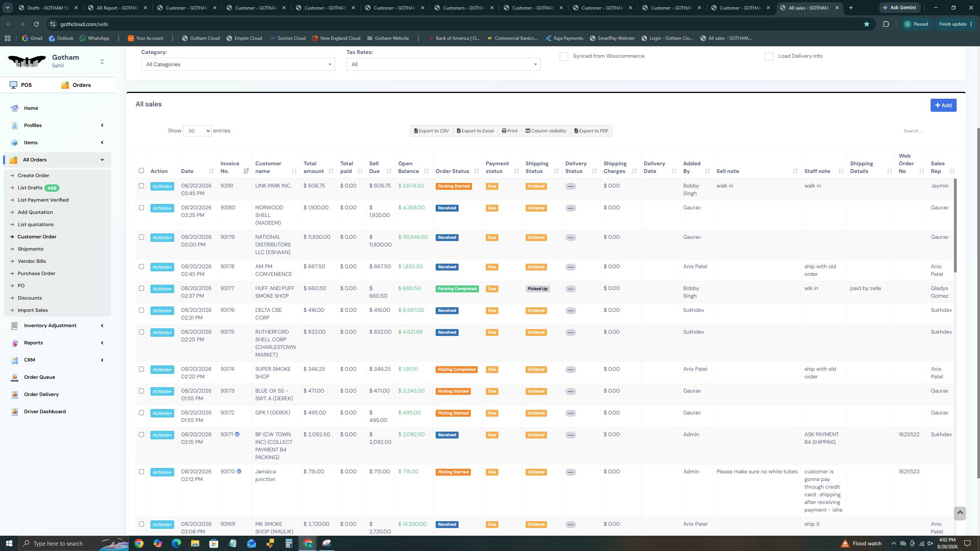Select row checkbox for invoice 93181
Image resolution: width=980 pixels, height=551 pixels.
tap(141, 186)
